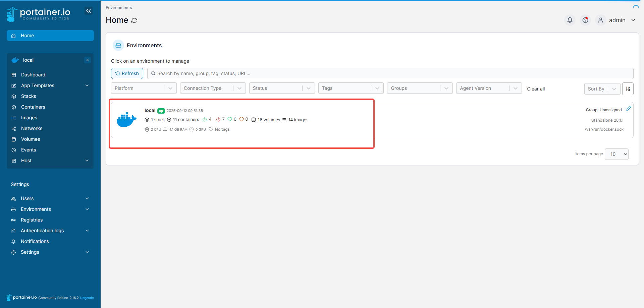Click the green healthy containers heart icon
Viewport: 644px width, 308px height.
[230, 119]
